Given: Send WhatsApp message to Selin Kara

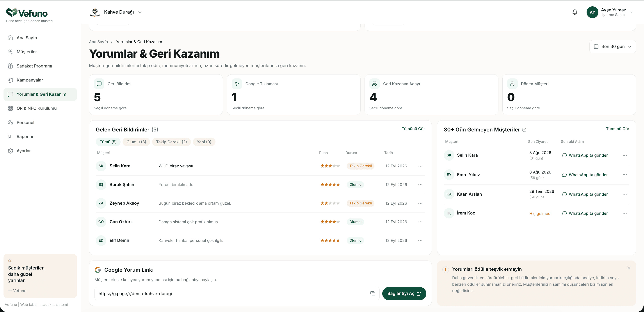Looking at the screenshot, I should tap(585, 155).
